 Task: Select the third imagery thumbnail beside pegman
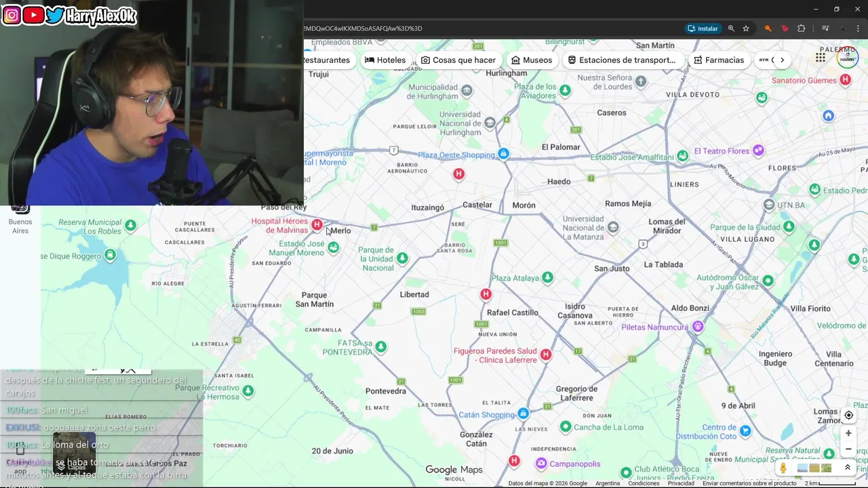coord(826,468)
